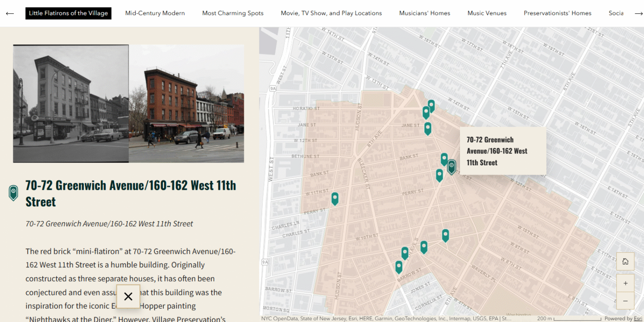
Task: Open the Mid-Century Modern tab
Action: (155, 13)
